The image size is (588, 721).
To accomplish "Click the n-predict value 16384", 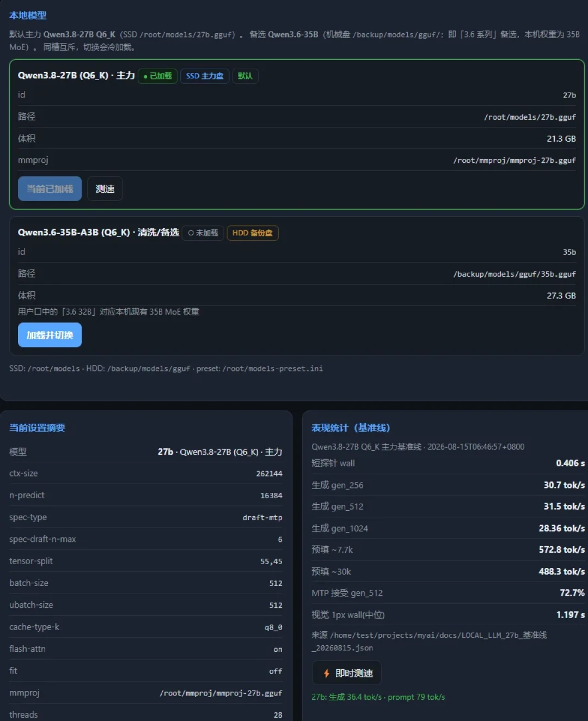I will [271, 496].
